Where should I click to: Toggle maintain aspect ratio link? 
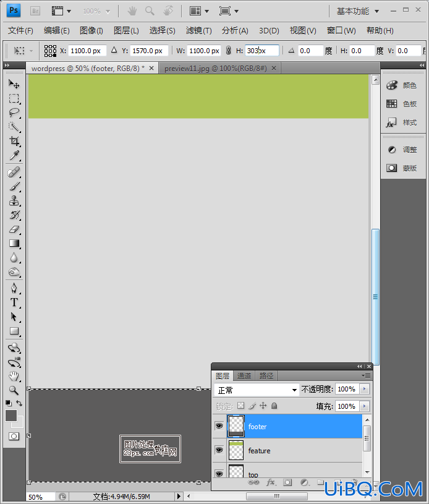pos(228,51)
